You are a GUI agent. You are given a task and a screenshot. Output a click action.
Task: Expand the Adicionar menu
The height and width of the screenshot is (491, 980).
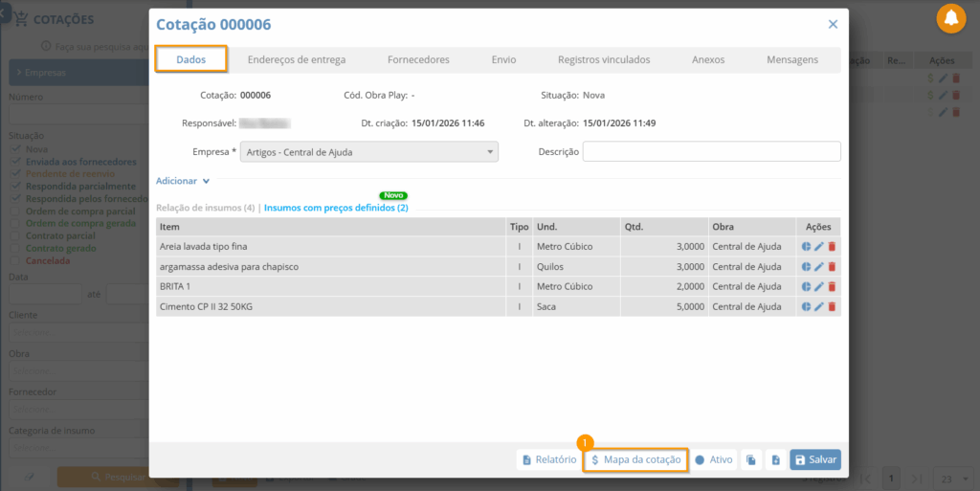pyautogui.click(x=183, y=181)
